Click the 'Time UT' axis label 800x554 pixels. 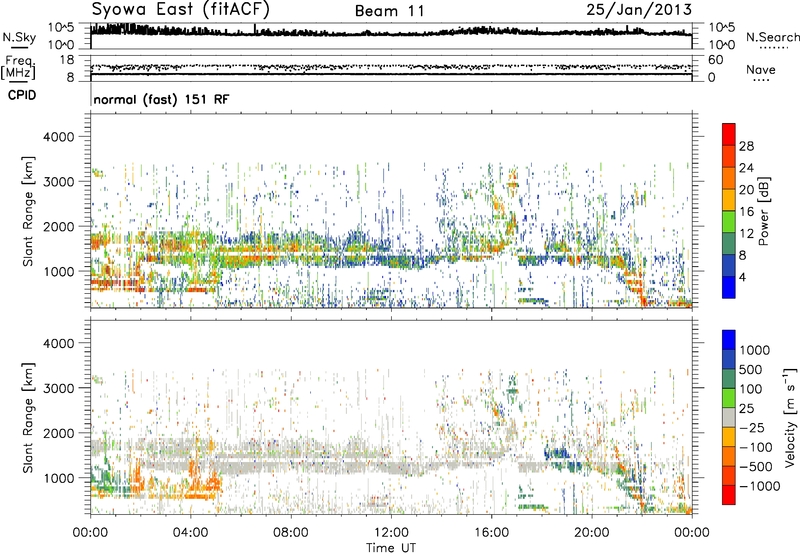391,548
